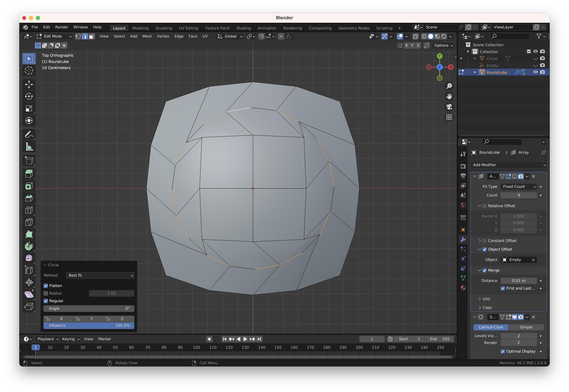Viewport: 569px width, 392px height.
Task: Click the red X axis gizmo ball
Action: (x=451, y=67)
